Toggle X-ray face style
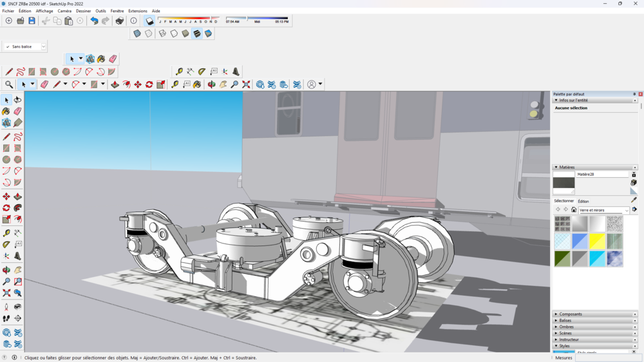 [x=137, y=33]
